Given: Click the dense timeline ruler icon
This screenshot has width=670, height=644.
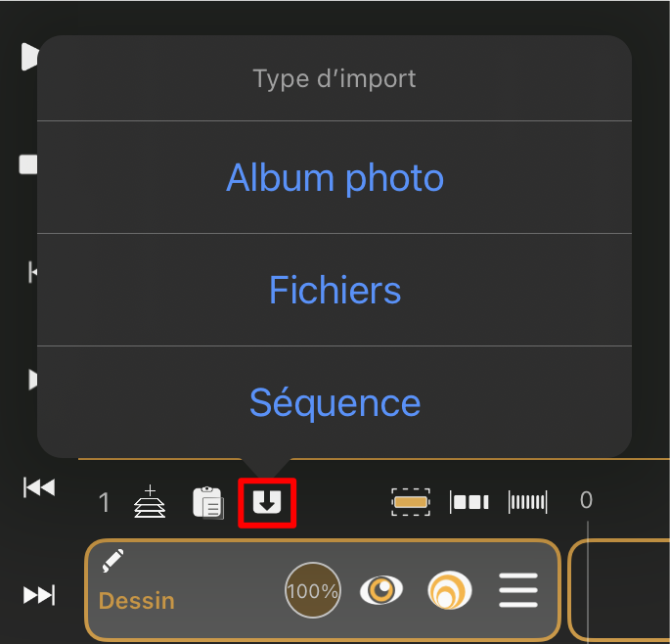Looking at the screenshot, I should tap(528, 502).
